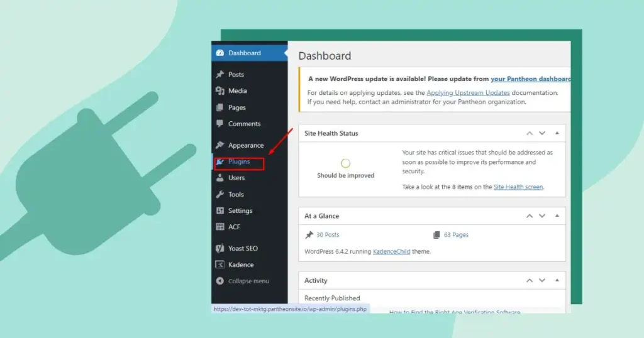The image size is (644, 338).
Task: Collapse the At a Glance panel
Action: tap(557, 215)
